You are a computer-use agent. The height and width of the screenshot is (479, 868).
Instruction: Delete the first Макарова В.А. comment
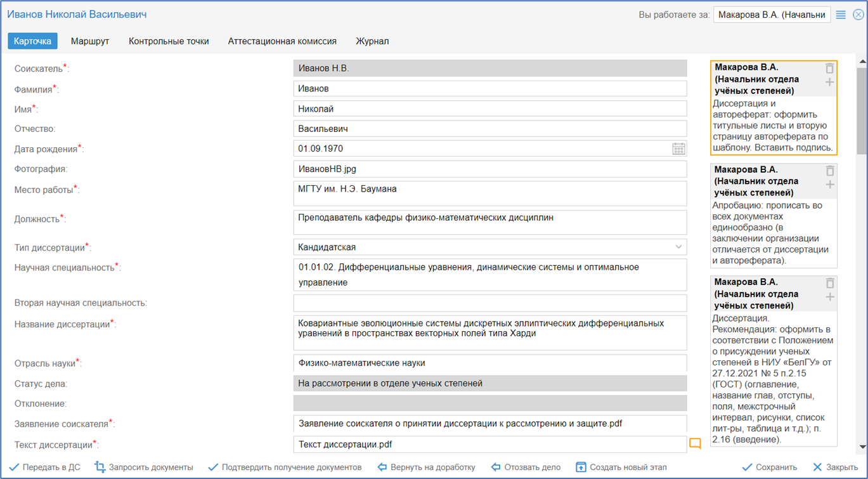(829, 69)
